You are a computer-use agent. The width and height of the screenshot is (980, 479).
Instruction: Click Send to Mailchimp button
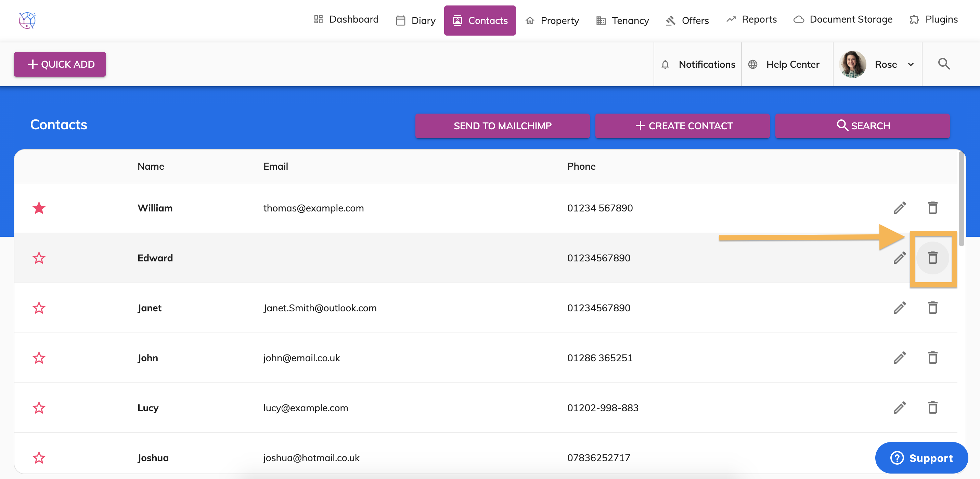502,126
